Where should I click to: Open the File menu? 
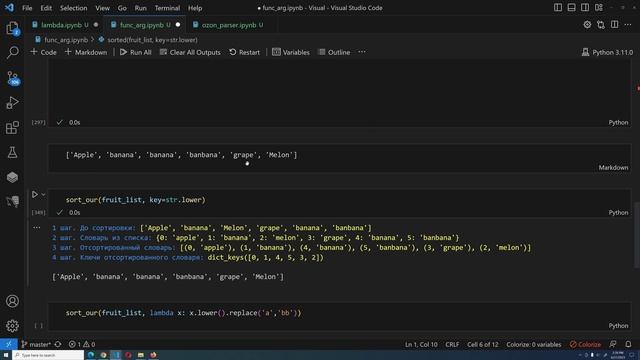(27, 8)
